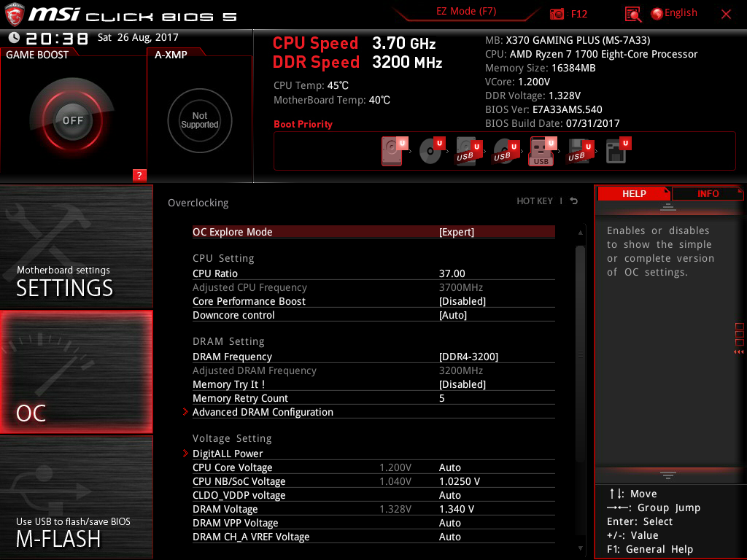
Task: Open the SETTINGS motherboard settings section
Action: click(x=76, y=247)
